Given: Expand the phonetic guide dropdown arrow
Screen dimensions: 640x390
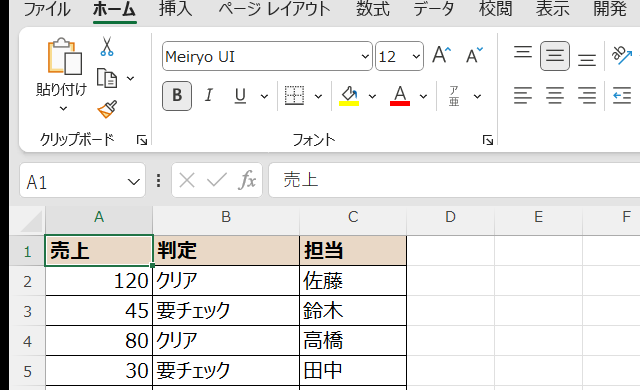Looking at the screenshot, I should [477, 97].
